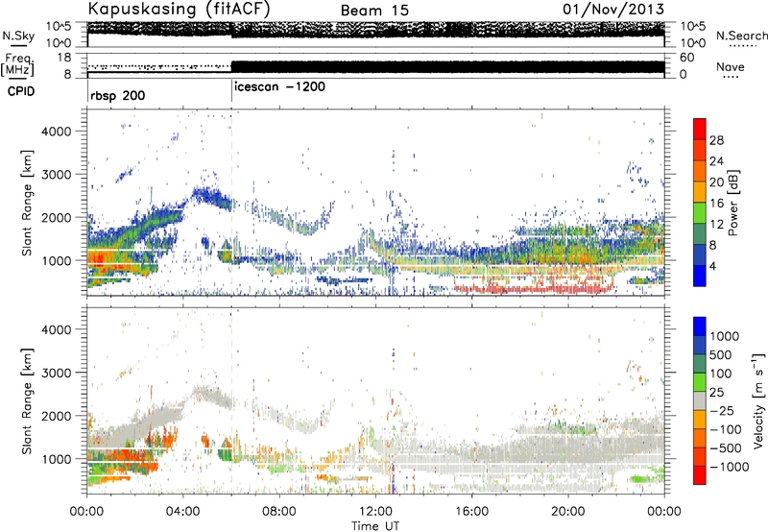Image resolution: width=768 pixels, height=532 pixels.
Task: Click the '12:00' time axis label
Action: 375,512
